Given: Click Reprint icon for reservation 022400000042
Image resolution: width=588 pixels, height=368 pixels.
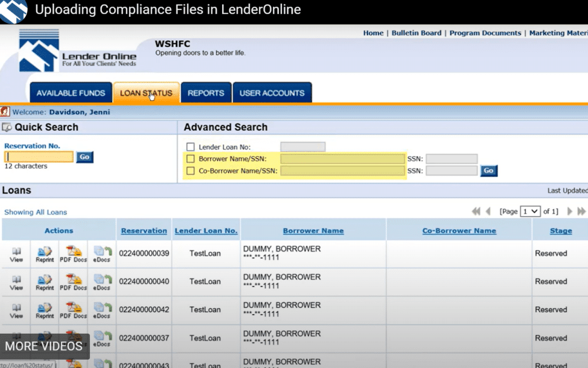Looking at the screenshot, I should coord(45,311).
